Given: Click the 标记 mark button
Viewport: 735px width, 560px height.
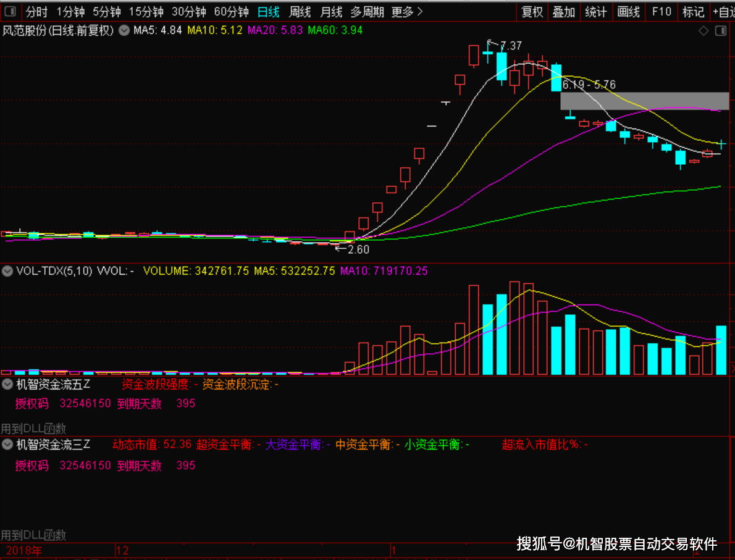Looking at the screenshot, I should [x=693, y=12].
